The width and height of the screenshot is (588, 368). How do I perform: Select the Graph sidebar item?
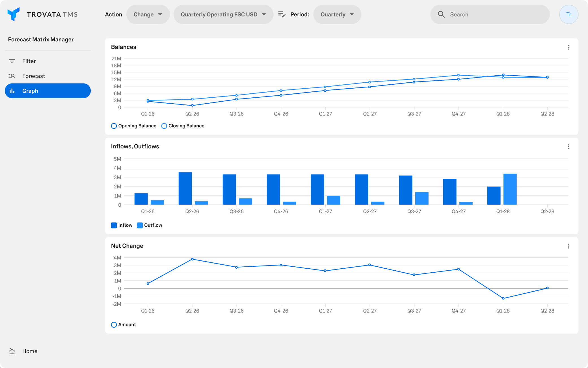[x=47, y=91]
